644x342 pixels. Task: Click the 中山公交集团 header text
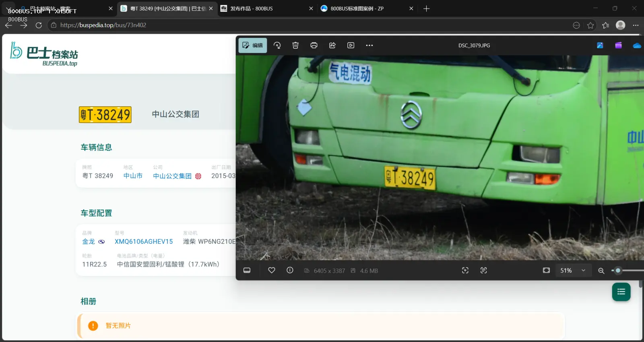[175, 114]
